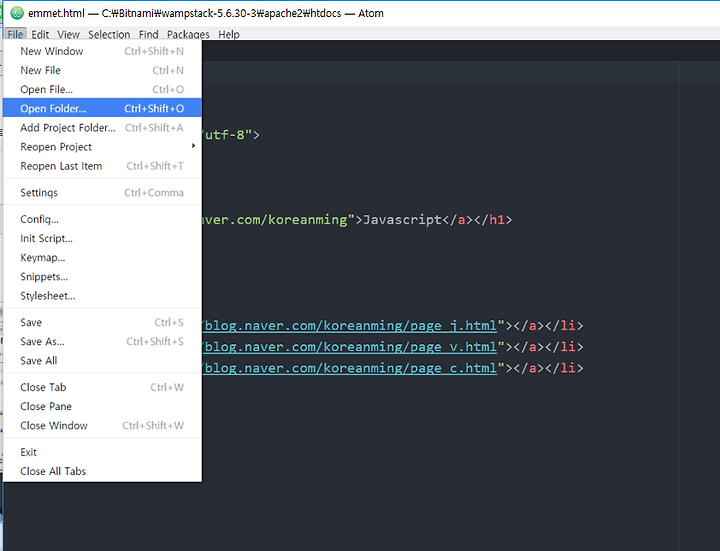
Task: Choose New File menu entry
Action: coord(102,70)
